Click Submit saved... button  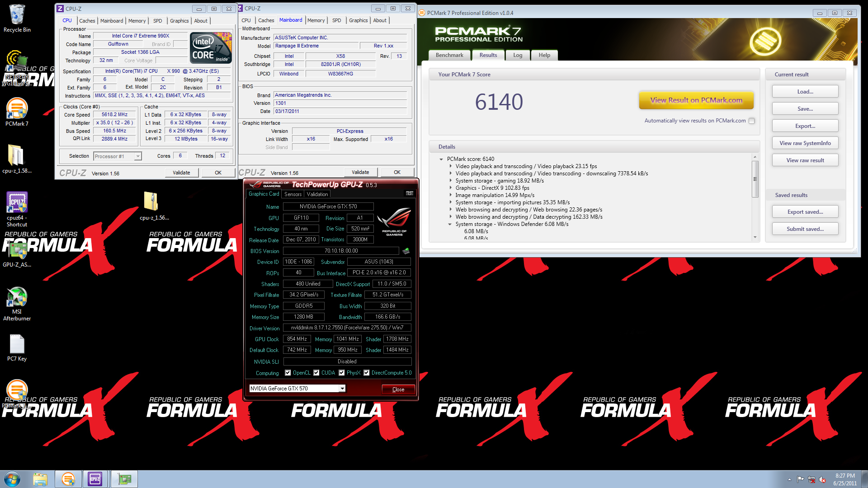click(805, 229)
